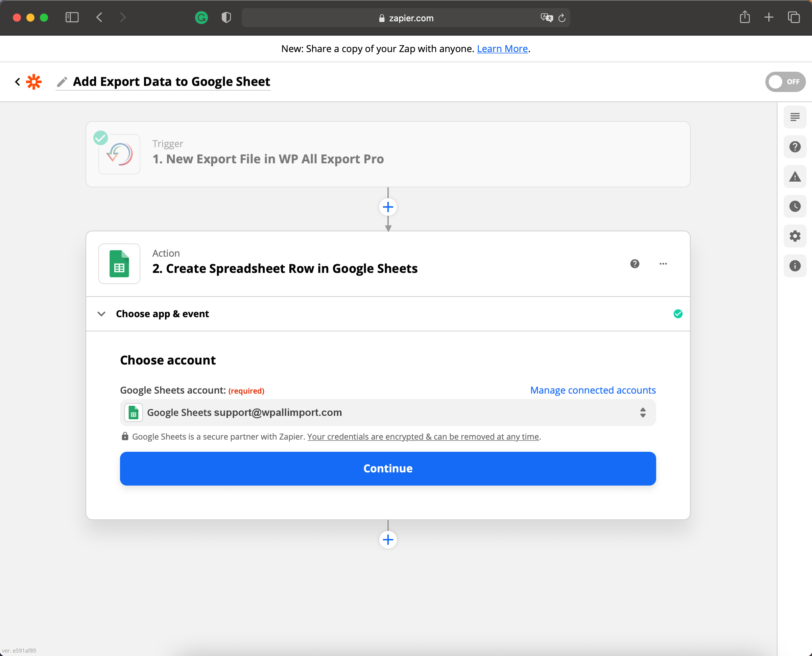The width and height of the screenshot is (812, 656).
Task: Click the Zapier asterisk logo
Action: click(34, 81)
